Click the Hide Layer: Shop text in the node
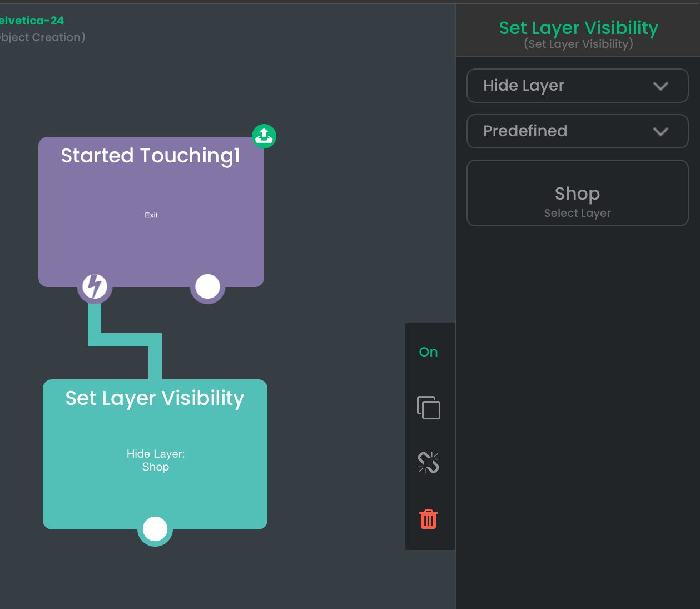Screen dimensions: 700x609 (156, 461)
